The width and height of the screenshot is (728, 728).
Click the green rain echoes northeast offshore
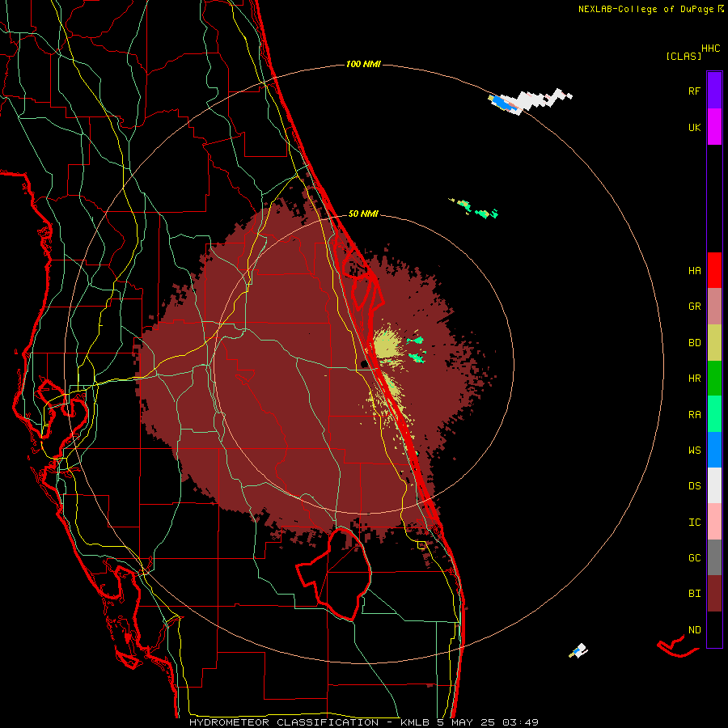[475, 209]
